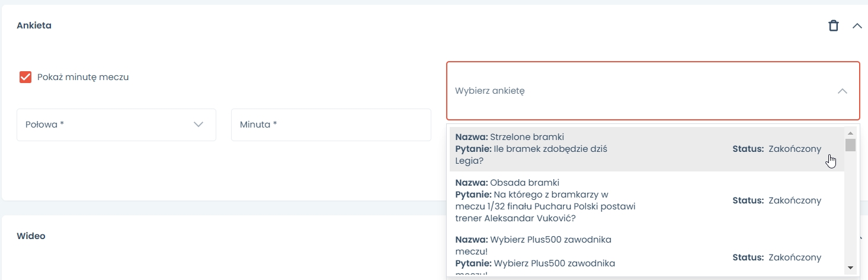The height and width of the screenshot is (280, 868).
Task: Focus the Minuta input field
Action: tap(331, 125)
